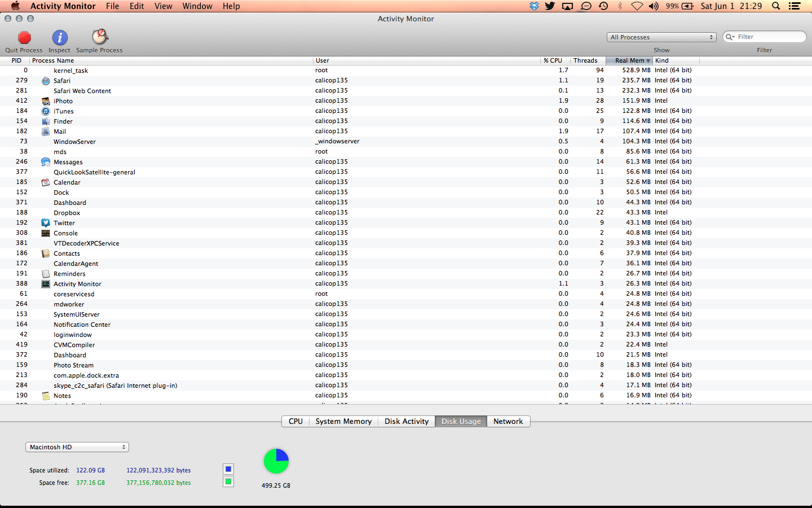Open Dropbox in the menu bar

pyautogui.click(x=534, y=6)
